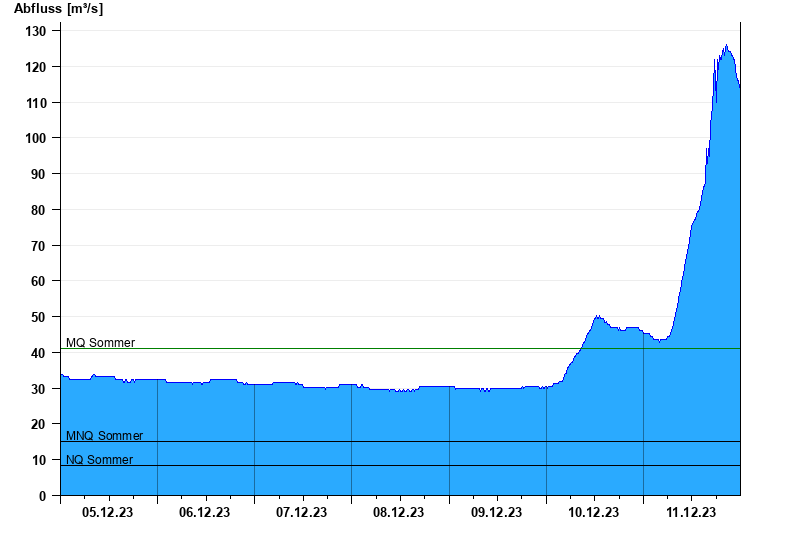Image resolution: width=800 pixels, height=550 pixels.
Task: Select the 80 value on the y-axis
Action: [x=40, y=210]
